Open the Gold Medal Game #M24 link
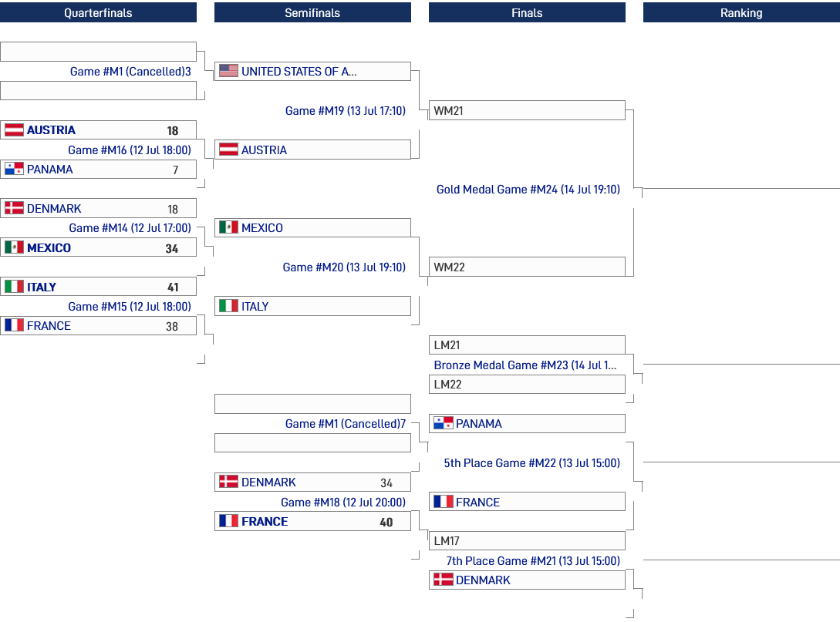 click(528, 189)
